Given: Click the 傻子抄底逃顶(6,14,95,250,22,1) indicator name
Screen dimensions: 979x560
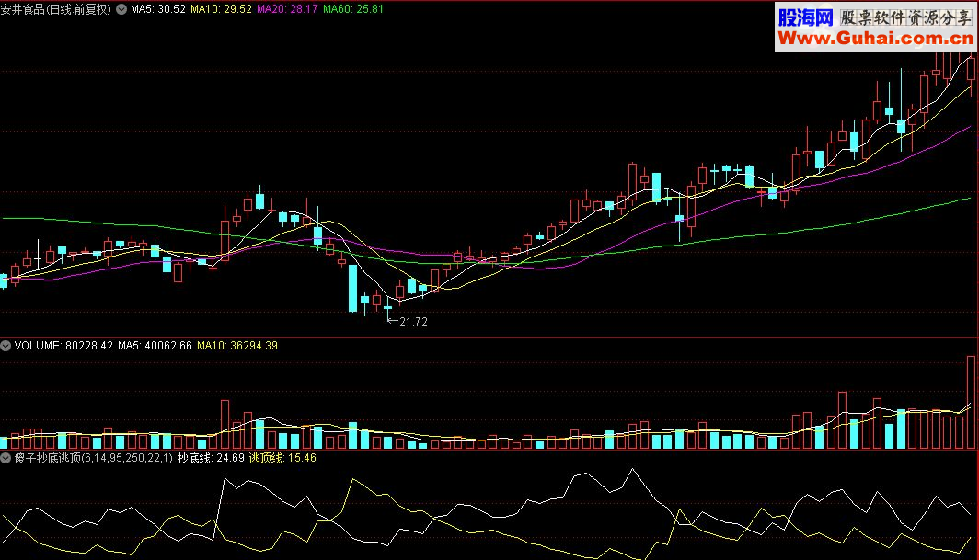Looking at the screenshot, I should tap(93, 458).
